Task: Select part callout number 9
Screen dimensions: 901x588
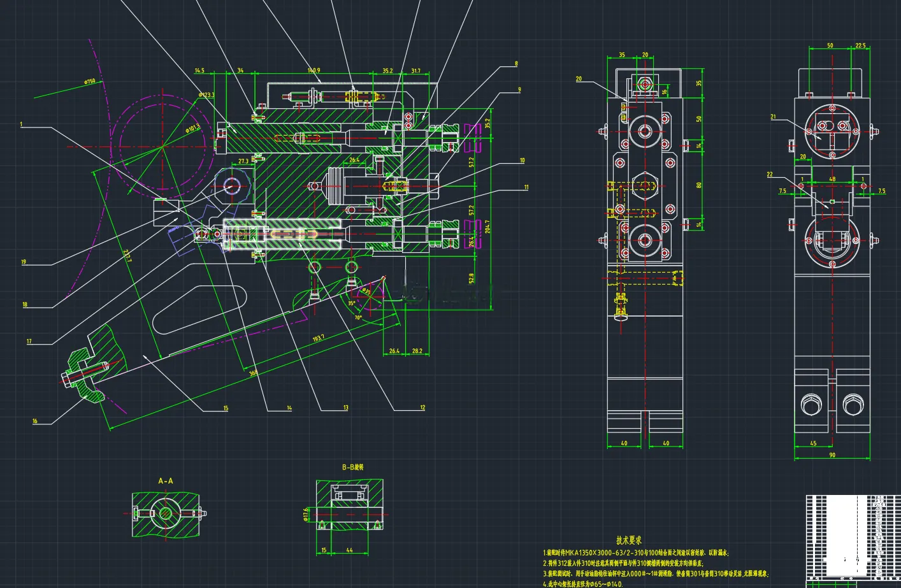Action: pyautogui.click(x=519, y=90)
